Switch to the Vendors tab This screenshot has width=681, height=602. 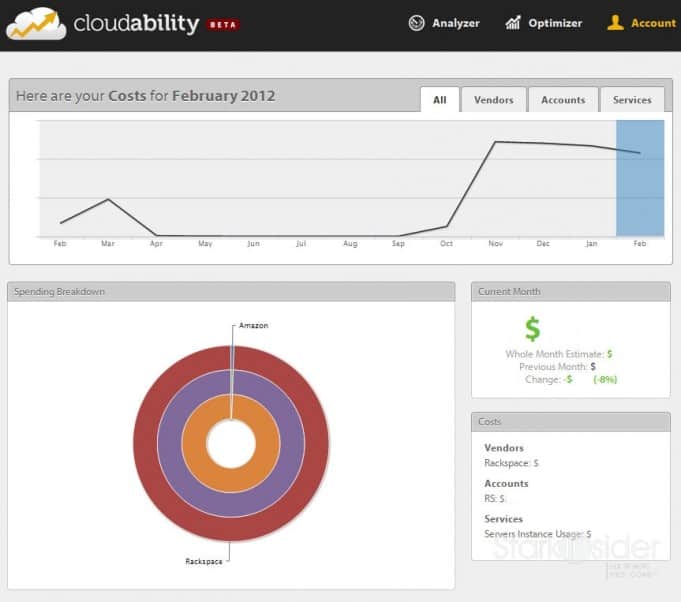[493, 100]
